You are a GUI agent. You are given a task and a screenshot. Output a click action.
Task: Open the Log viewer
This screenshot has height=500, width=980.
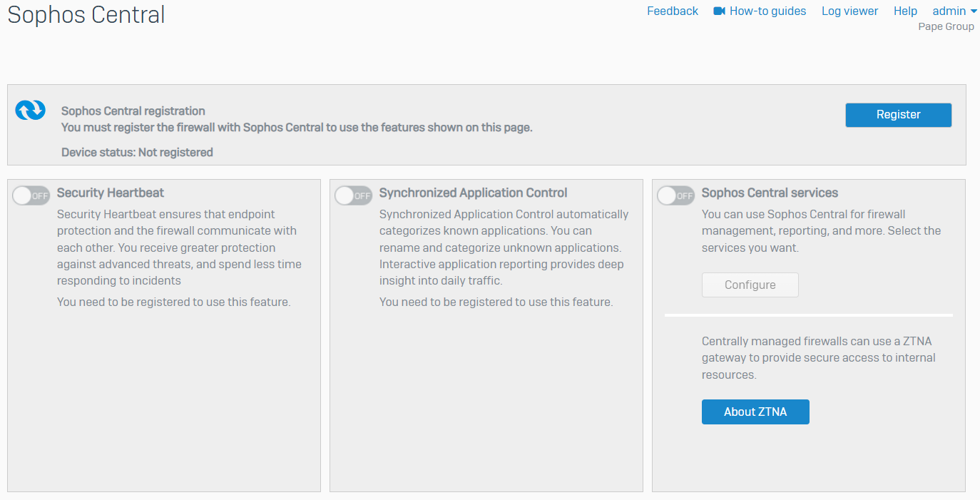click(x=849, y=11)
